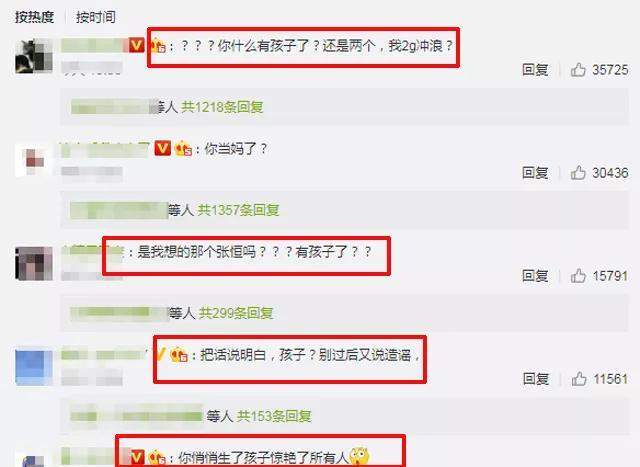Click member crown badge beside 把话说明白 comment
Viewport: 640px width, 467px height.
pyautogui.click(x=179, y=354)
